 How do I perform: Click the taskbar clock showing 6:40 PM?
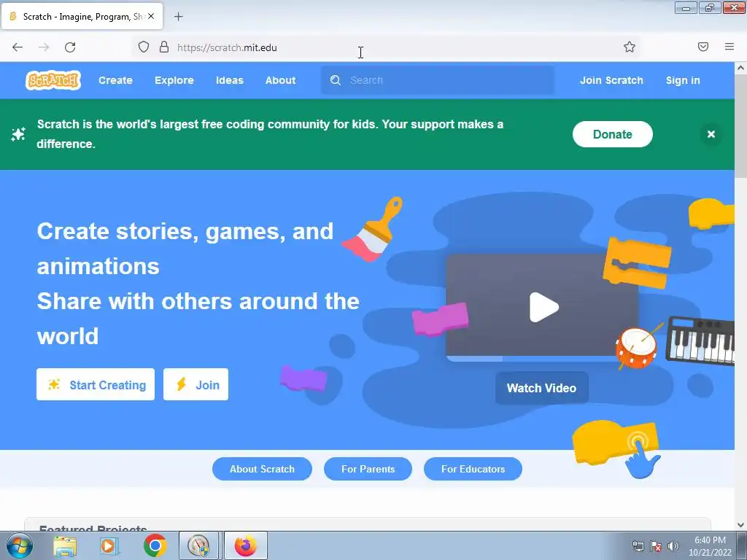pos(710,546)
